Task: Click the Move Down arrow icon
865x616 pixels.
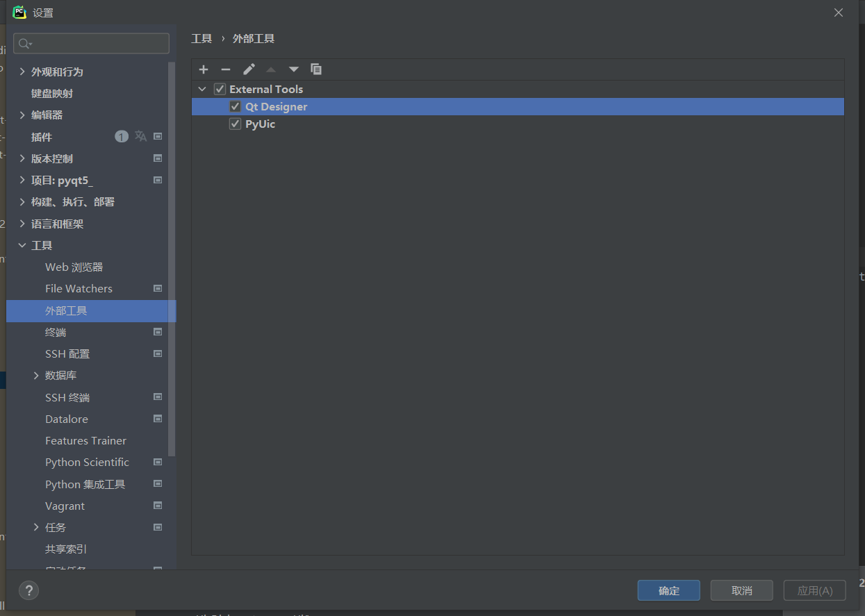Action: click(x=294, y=69)
